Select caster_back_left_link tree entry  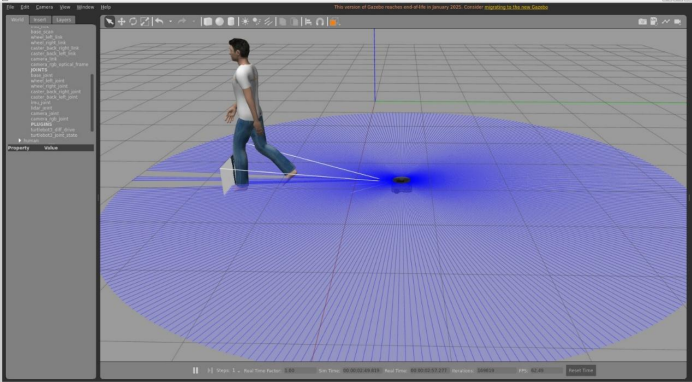point(53,53)
